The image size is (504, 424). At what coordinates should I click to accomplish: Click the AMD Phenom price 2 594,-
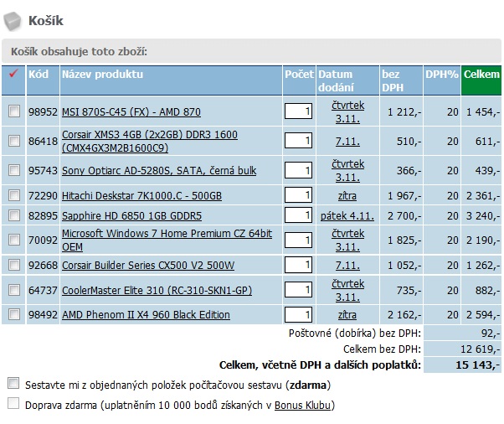pyautogui.click(x=483, y=314)
